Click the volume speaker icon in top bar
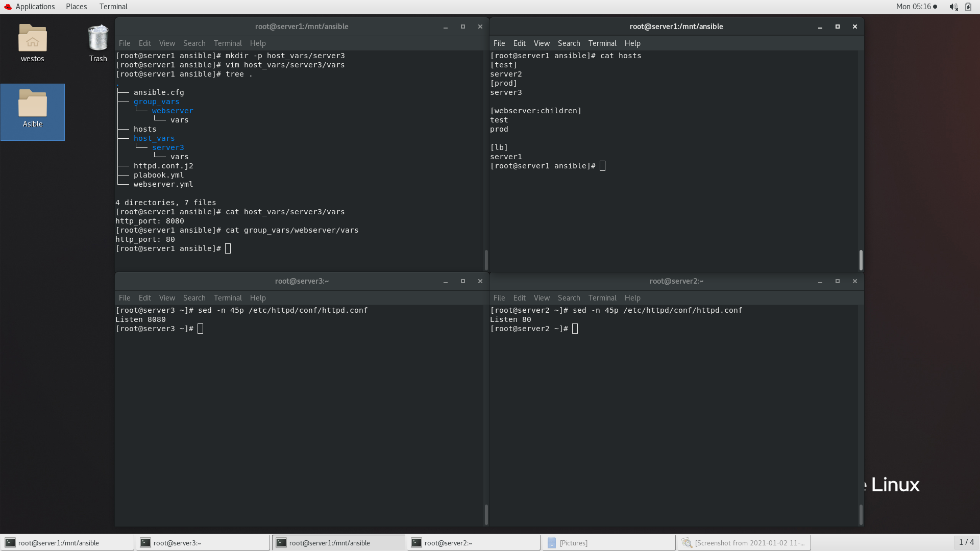Image resolution: width=980 pixels, height=551 pixels. point(952,7)
